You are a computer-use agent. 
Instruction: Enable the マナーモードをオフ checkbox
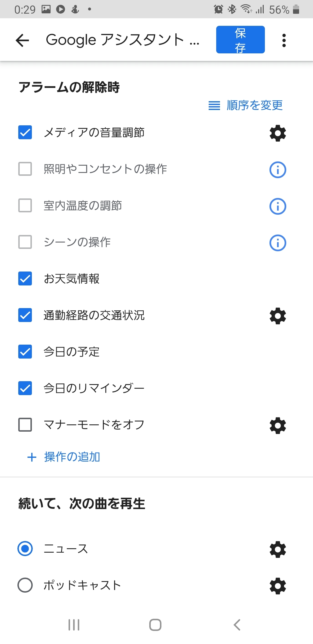[25, 425]
